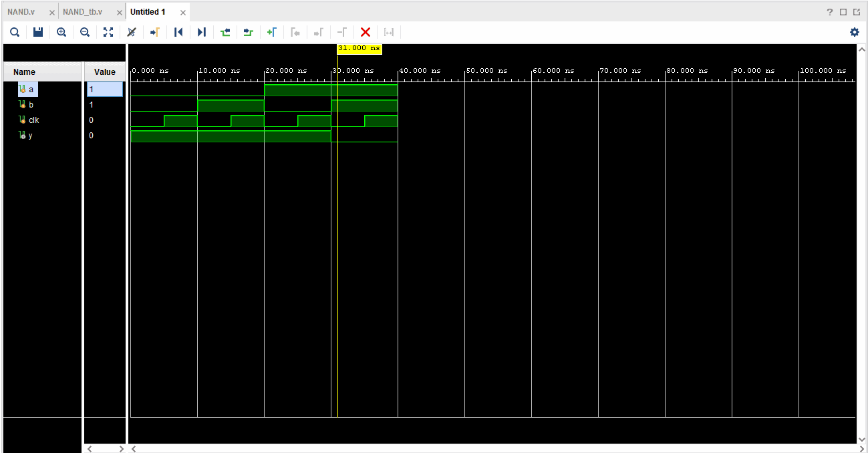This screenshot has width=868, height=453.
Task: Switch to the NAND.v tab
Action: (21, 12)
